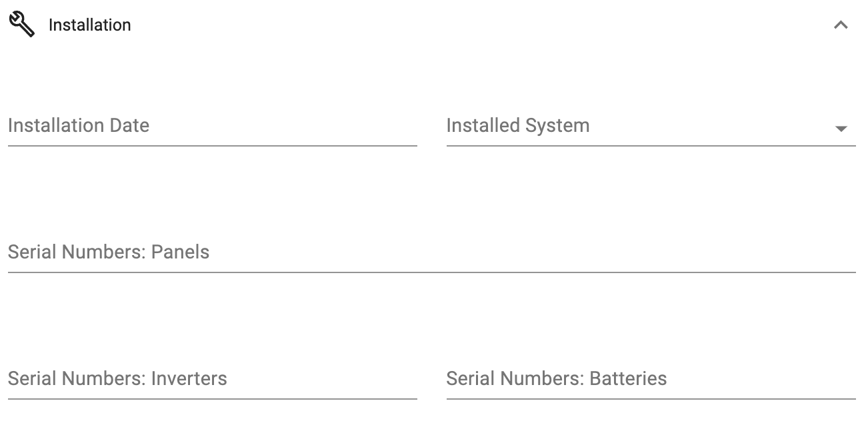The image size is (868, 421).
Task: Click the underline below Installation Date
Action: pyautogui.click(x=213, y=145)
